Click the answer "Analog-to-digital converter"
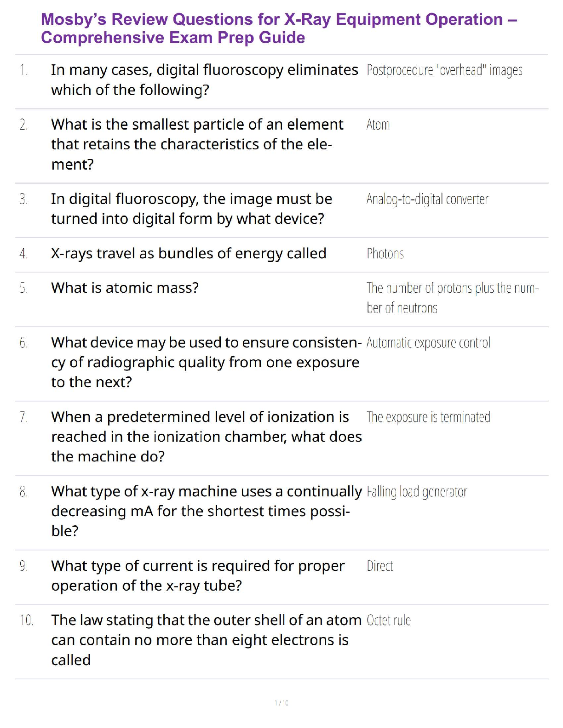 427,199
